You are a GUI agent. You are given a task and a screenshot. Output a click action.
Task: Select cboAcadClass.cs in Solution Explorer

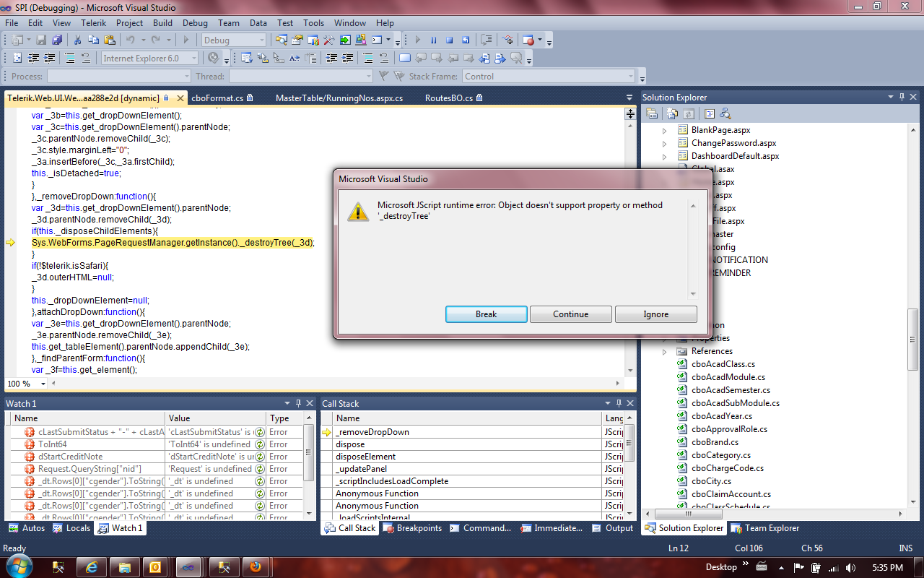point(723,364)
